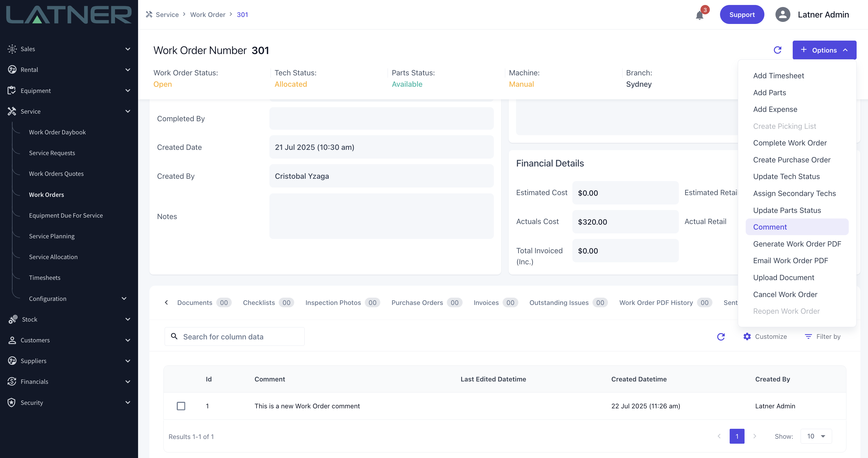
Task: Click the user profile avatar icon
Action: pyautogui.click(x=782, y=15)
